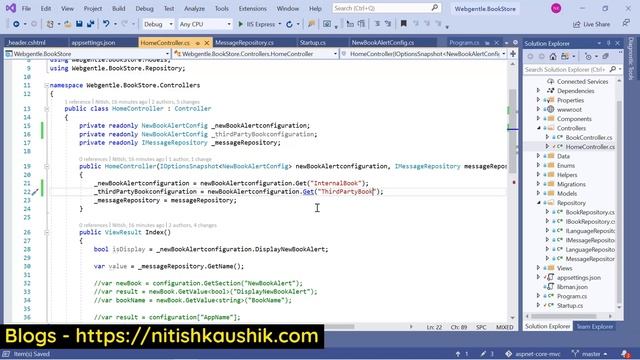
Task: Collapse the Controllers folder
Action: pyautogui.click(x=538, y=128)
